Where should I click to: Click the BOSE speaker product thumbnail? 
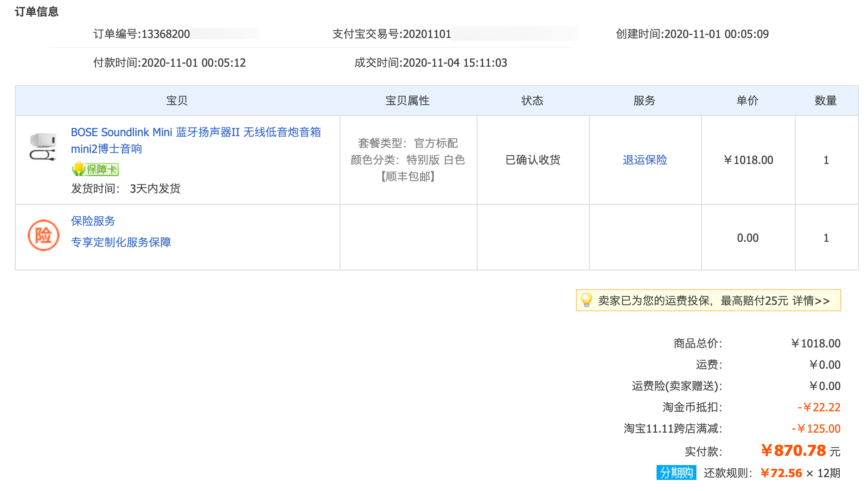(x=43, y=147)
